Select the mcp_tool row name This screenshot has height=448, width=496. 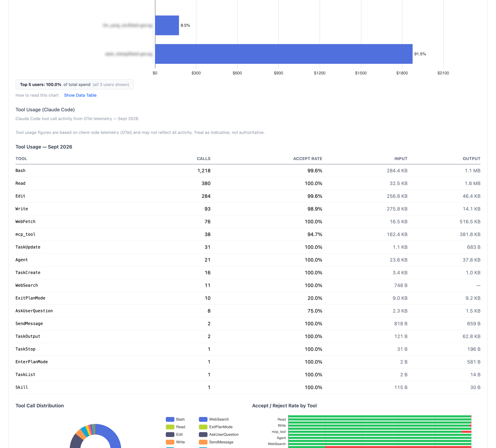(x=25, y=234)
